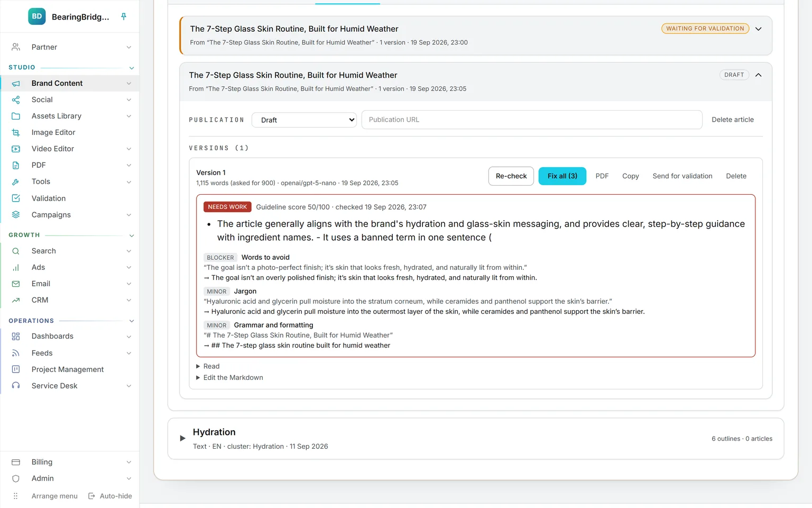The width and height of the screenshot is (812, 508).
Task: Click the Search magnifier icon
Action: click(16, 251)
